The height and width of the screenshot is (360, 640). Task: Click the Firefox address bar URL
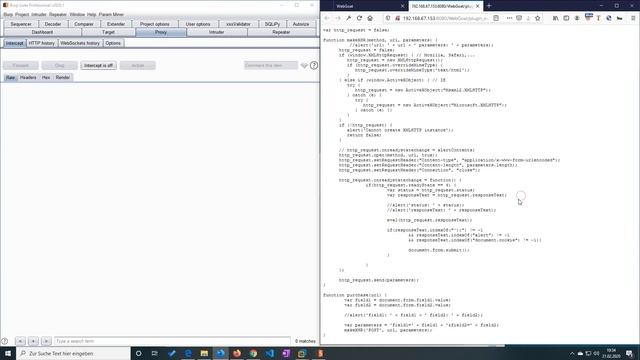click(x=445, y=18)
